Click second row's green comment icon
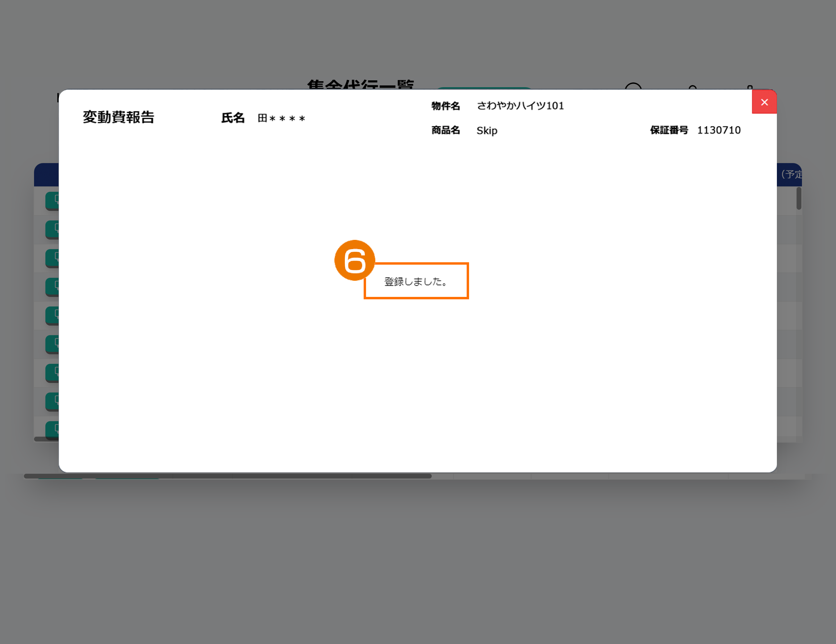Viewport: 836px width, 644px height. [x=53, y=229]
